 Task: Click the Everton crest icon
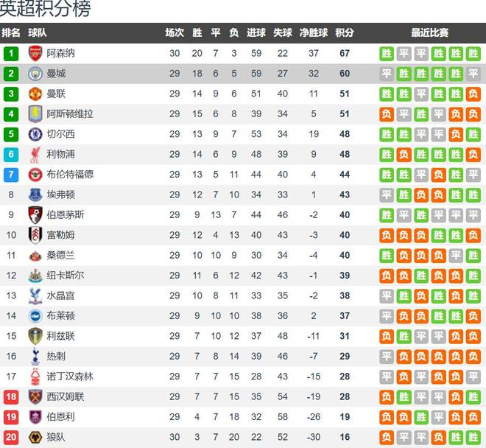pos(35,195)
